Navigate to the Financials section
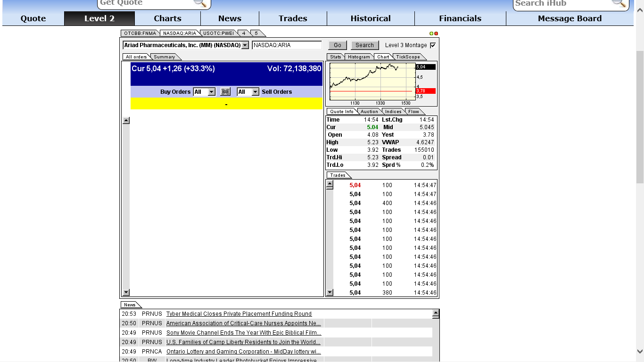Image resolution: width=644 pixels, height=362 pixels. (460, 18)
